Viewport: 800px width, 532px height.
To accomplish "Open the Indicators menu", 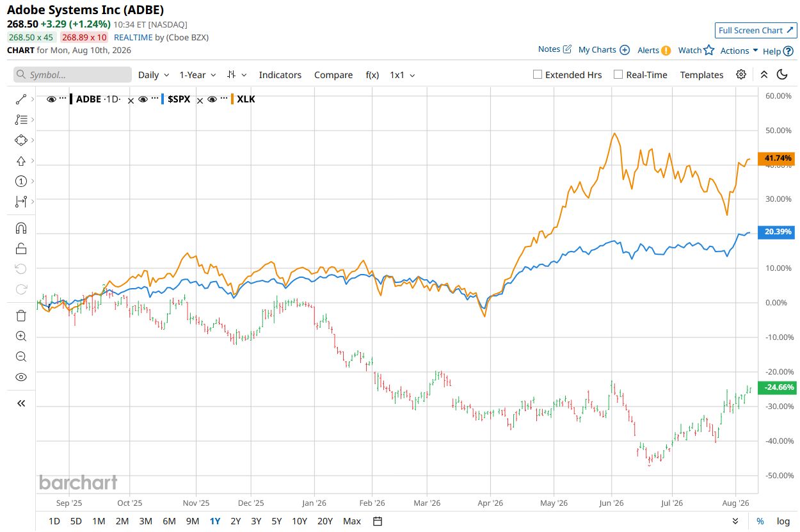I will tap(280, 75).
